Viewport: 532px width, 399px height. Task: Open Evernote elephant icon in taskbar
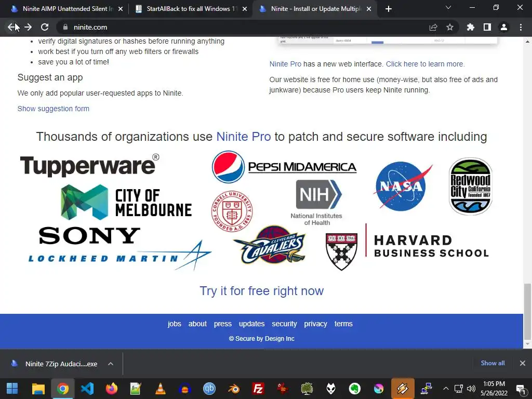354,389
